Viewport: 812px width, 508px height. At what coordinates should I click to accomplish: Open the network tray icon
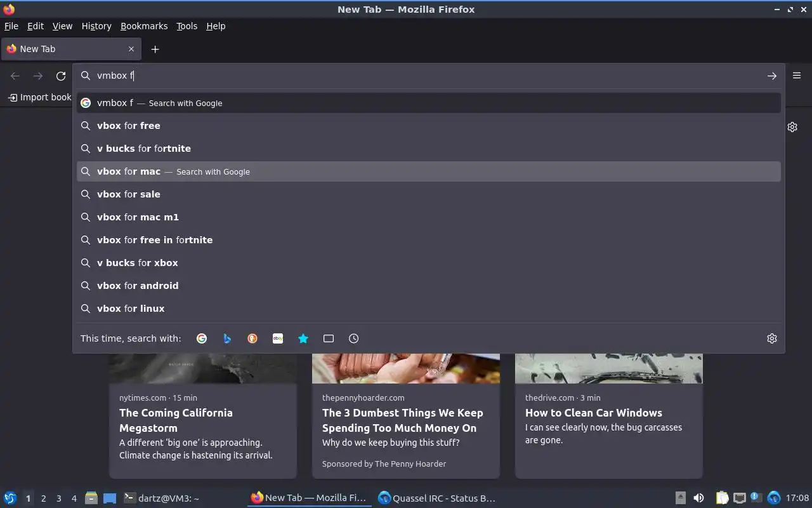tap(739, 498)
